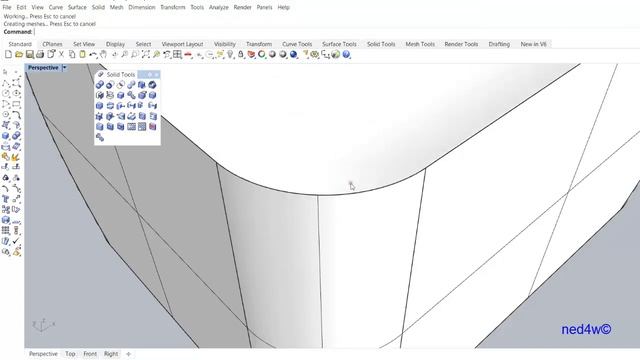This screenshot has height=360, width=640.
Task: Switch to Front viewport tab
Action: [90, 354]
